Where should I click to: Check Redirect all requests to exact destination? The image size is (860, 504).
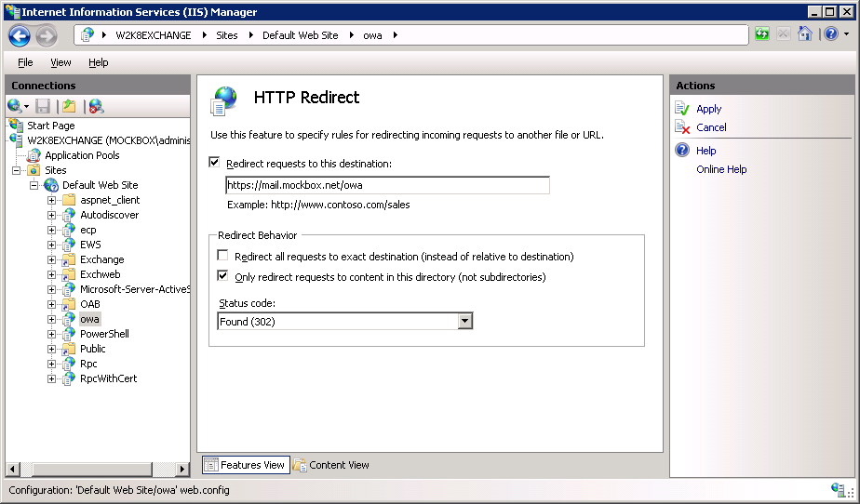[x=222, y=256]
